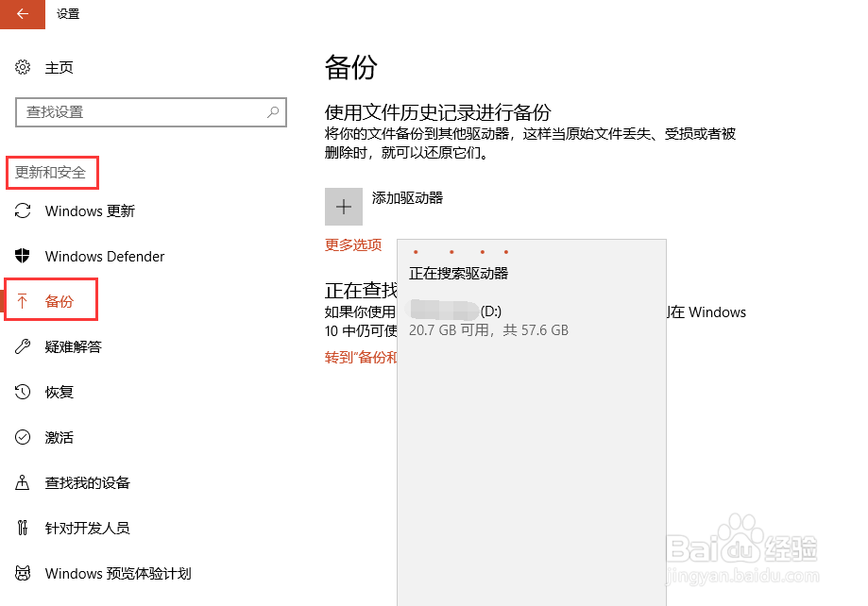Open 针对开发人员 section
Viewport: 868px width, 606px height.
tap(88, 528)
